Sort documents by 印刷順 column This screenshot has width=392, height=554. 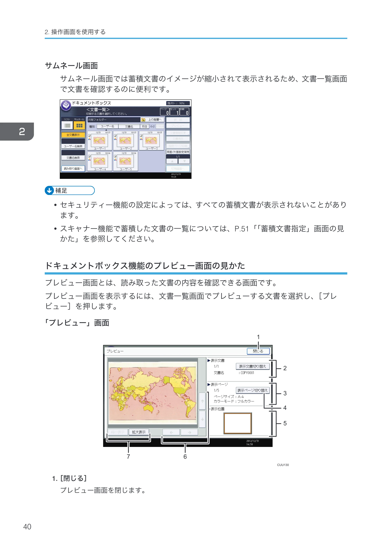coord(160,126)
